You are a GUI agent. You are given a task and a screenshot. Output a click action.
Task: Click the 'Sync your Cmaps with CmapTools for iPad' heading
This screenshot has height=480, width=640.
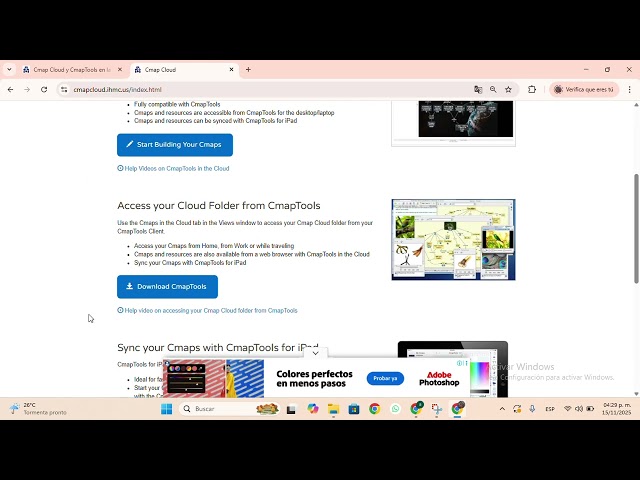tap(218, 348)
